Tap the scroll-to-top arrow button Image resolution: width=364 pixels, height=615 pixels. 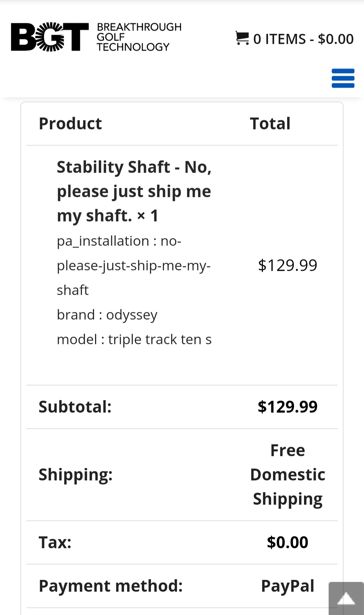pyautogui.click(x=346, y=598)
